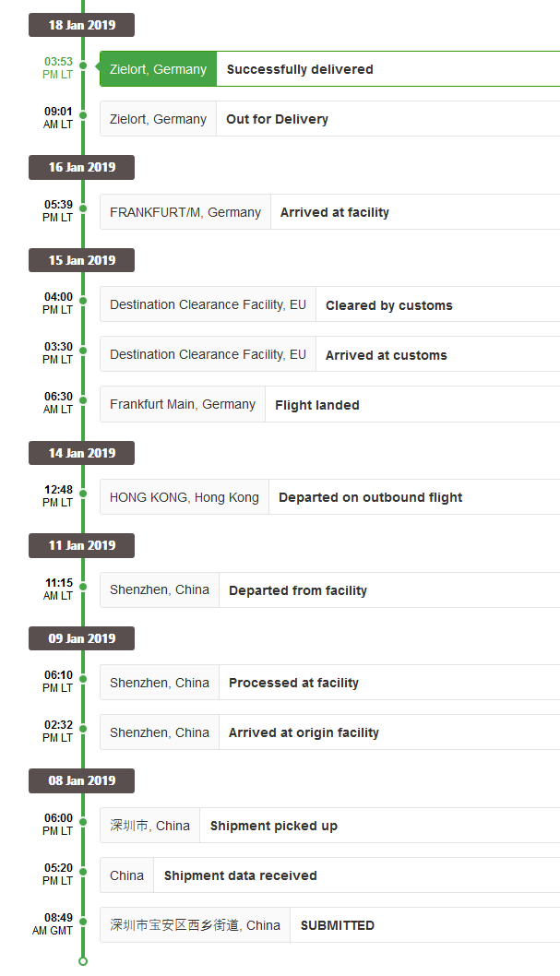Click the Processed at facility entry

[329, 683]
